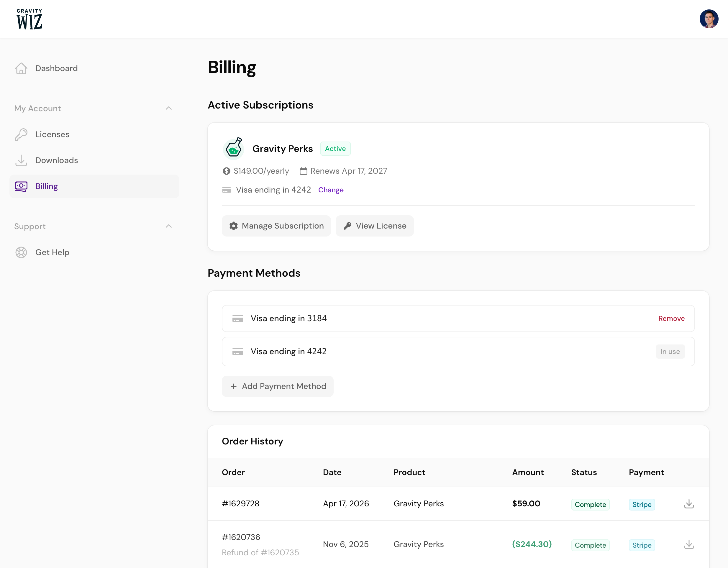728x568 pixels.
Task: Click the Downloads arrow icon in sidebar
Action: [21, 160]
